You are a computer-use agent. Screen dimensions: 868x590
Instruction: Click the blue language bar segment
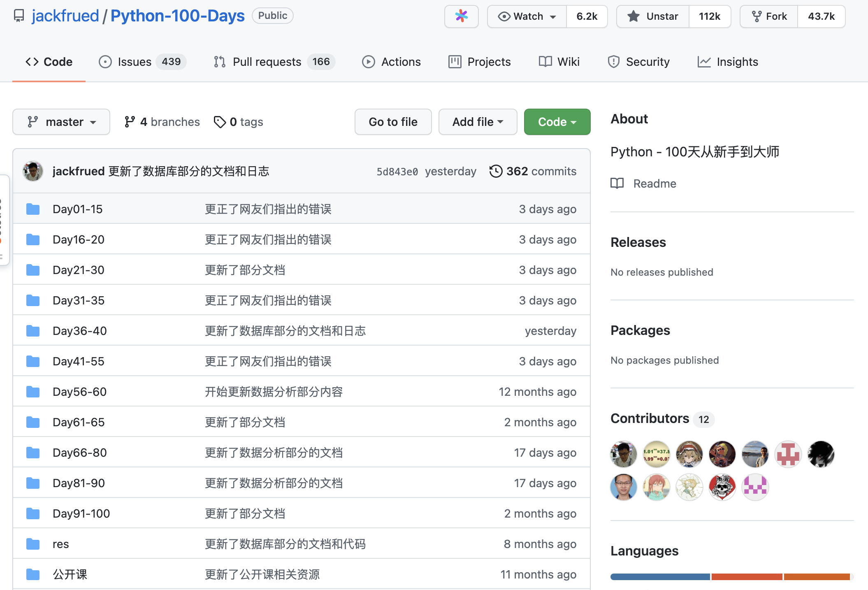660,577
